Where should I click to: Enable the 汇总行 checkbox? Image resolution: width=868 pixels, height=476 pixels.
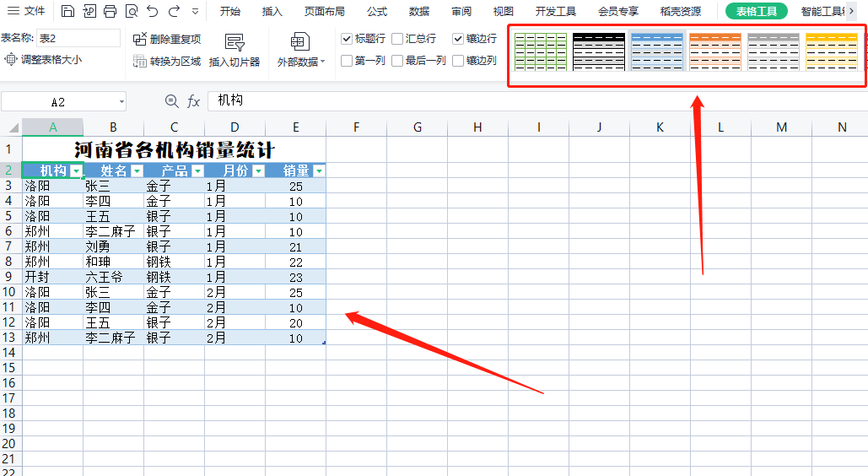click(397, 39)
